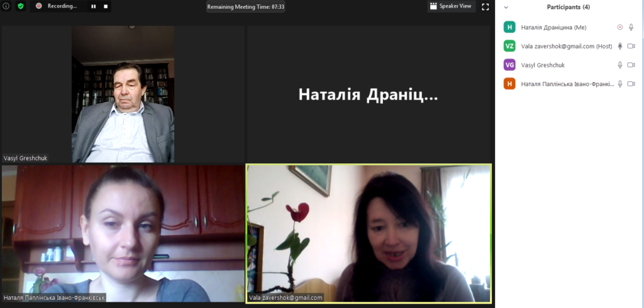Click Vasyl Greshchuk's camera icon

tap(631, 65)
